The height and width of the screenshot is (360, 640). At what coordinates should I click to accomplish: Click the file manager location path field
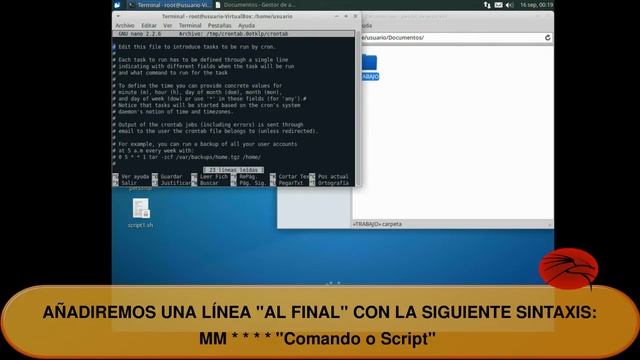point(451,38)
